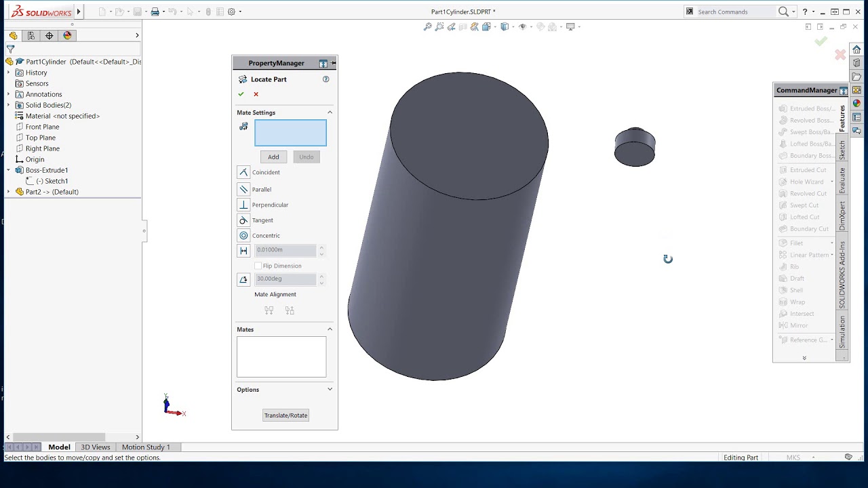
Task: Click the Zoom to Area icon
Action: 439,27
